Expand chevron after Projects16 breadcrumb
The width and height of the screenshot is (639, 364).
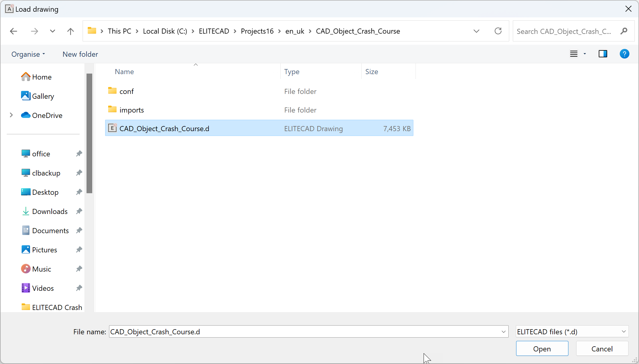[x=279, y=31]
